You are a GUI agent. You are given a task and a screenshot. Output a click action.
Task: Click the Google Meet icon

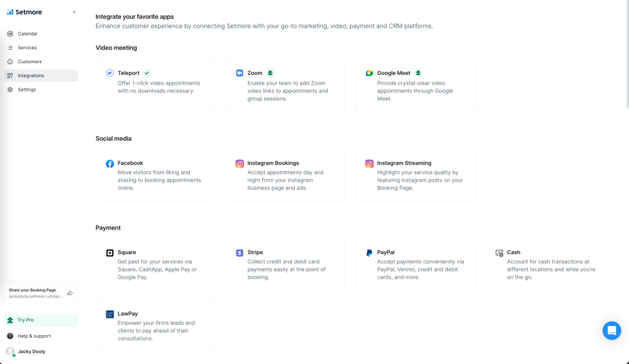[369, 73]
